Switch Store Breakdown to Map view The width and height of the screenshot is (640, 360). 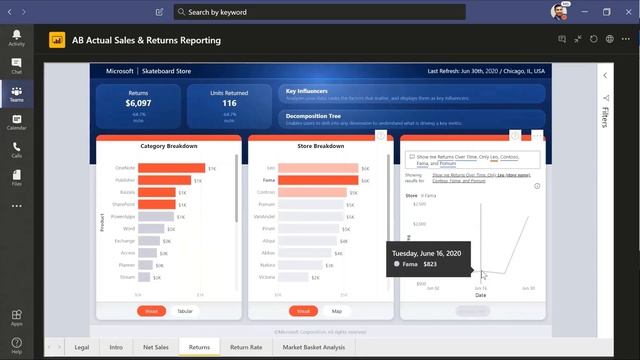337,311
